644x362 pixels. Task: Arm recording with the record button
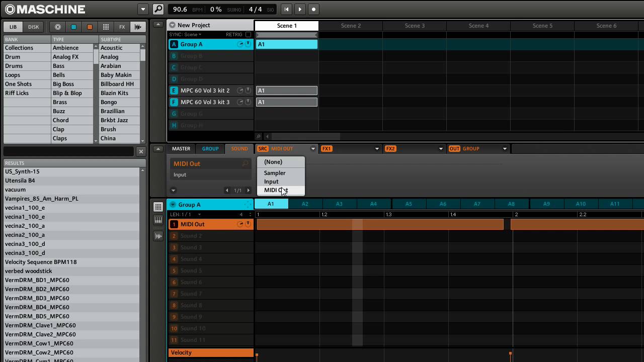313,9
